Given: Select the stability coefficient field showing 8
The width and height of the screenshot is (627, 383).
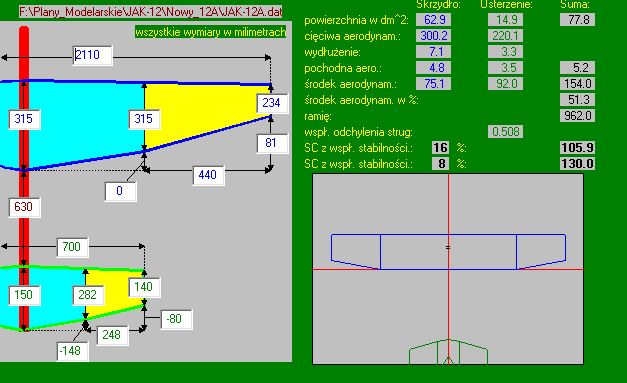Looking at the screenshot, I should click(440, 164).
